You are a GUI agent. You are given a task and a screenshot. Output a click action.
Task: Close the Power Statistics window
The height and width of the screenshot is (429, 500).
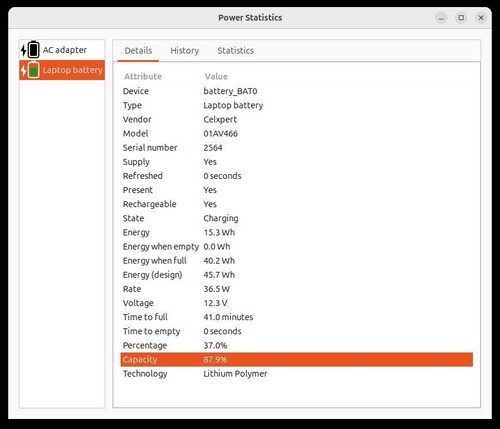pyautogui.click(x=481, y=18)
